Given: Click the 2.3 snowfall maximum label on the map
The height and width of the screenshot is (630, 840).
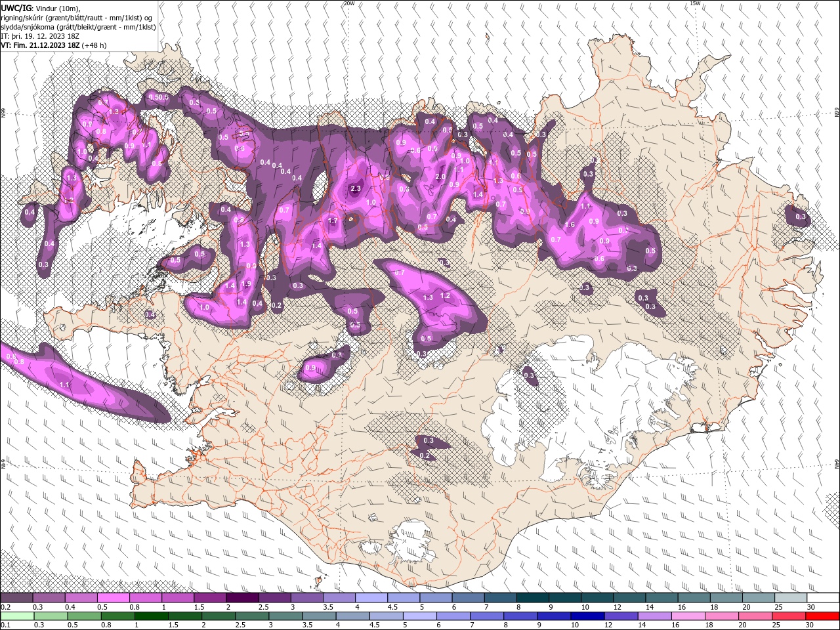Looking at the screenshot, I should (x=356, y=189).
